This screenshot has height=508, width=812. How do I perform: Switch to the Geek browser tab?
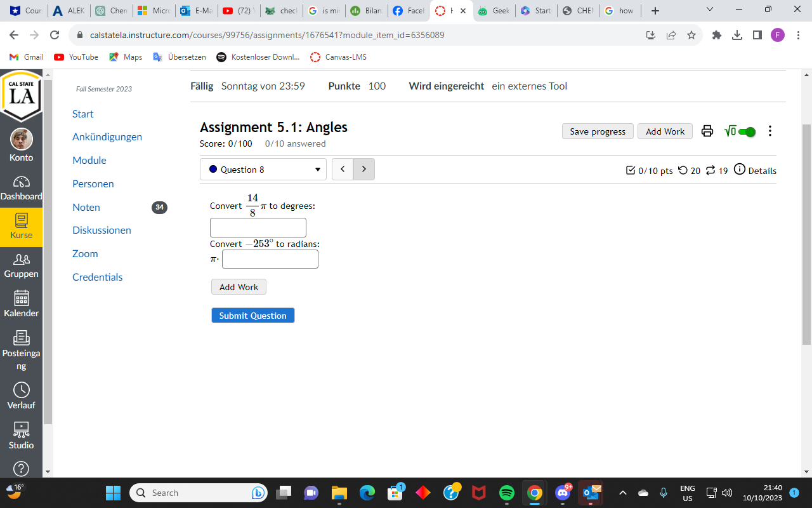point(494,11)
